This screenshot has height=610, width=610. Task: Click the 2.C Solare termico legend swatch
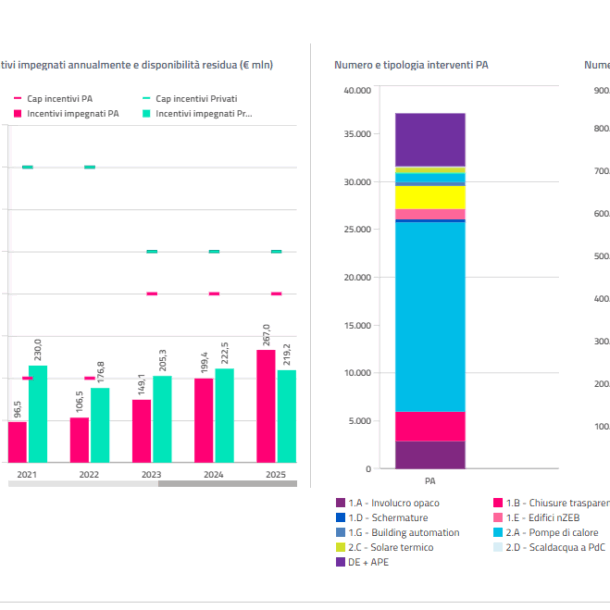[340, 547]
